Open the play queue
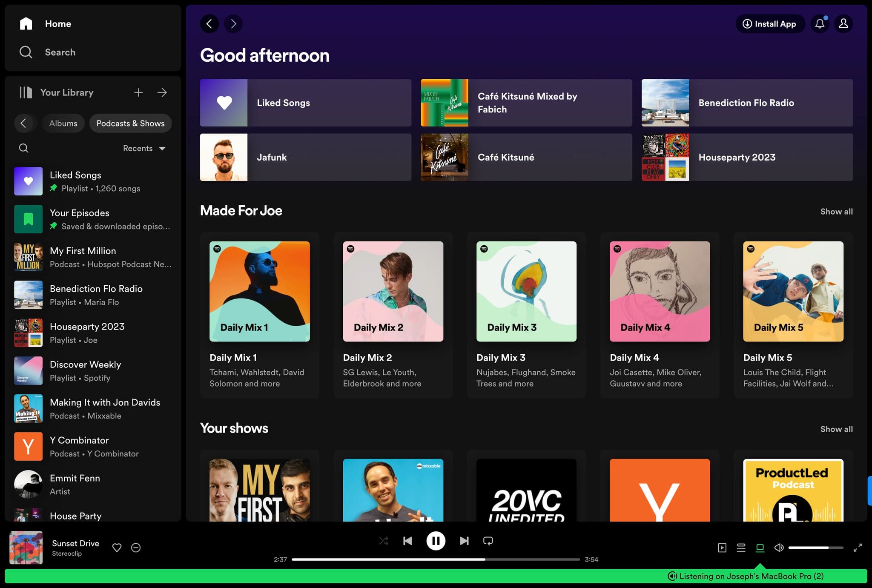This screenshot has height=588, width=872. pos(741,548)
